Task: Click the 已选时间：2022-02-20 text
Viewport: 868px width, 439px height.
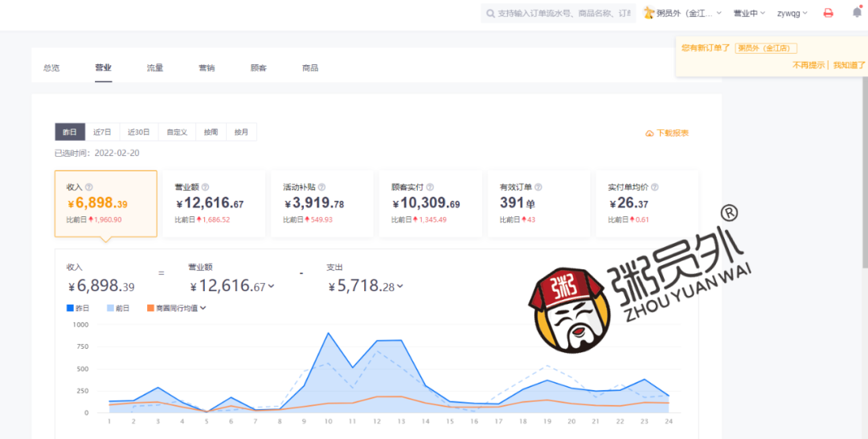Action: click(97, 153)
